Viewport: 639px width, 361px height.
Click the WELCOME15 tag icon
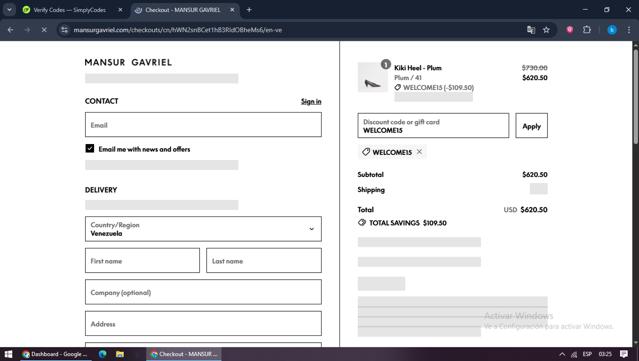366,152
